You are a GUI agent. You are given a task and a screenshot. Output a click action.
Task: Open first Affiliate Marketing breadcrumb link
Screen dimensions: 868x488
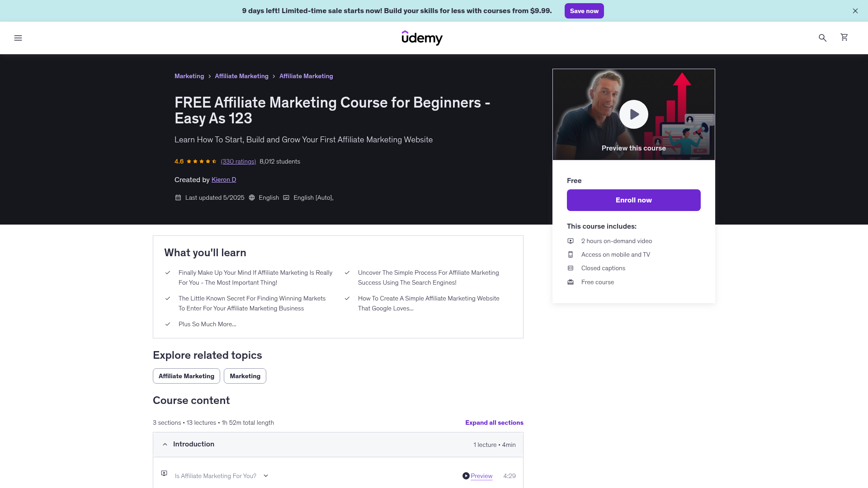(x=241, y=76)
